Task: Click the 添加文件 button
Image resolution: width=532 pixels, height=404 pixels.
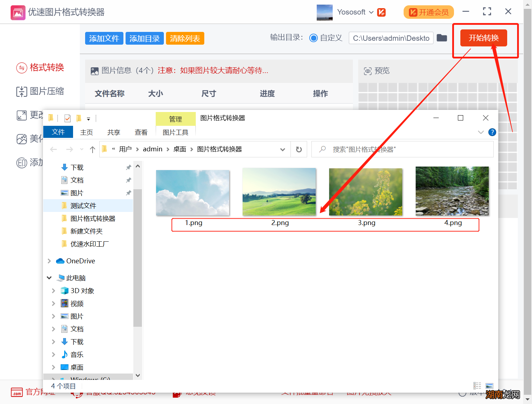Action: [x=104, y=38]
